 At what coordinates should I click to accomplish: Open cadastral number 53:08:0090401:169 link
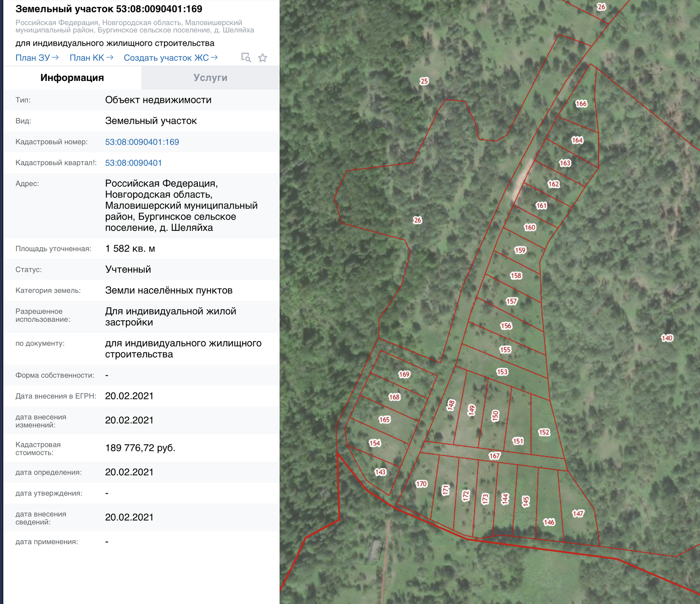[142, 142]
